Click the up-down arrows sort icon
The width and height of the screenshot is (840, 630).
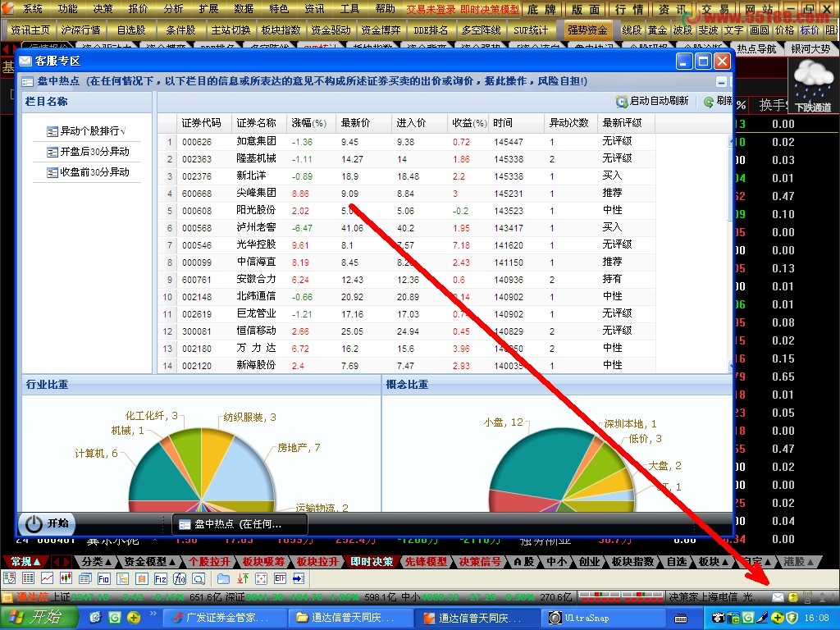click(x=243, y=578)
